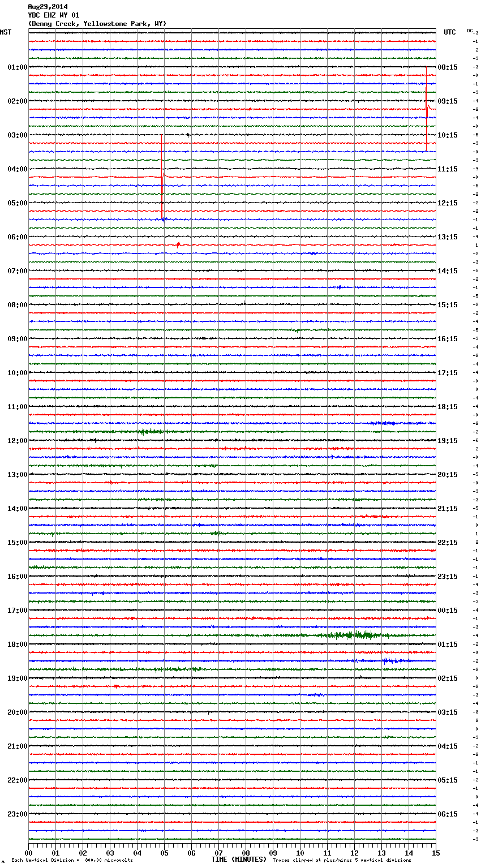This screenshot has width=481, height=868.
Task: Choose the 06:15 UTC time label
Action: (x=448, y=814)
